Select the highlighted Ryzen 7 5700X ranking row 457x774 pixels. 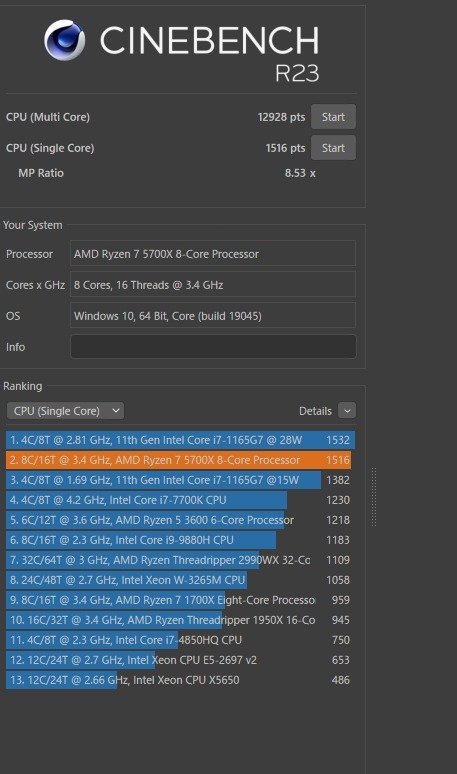[x=180, y=460]
